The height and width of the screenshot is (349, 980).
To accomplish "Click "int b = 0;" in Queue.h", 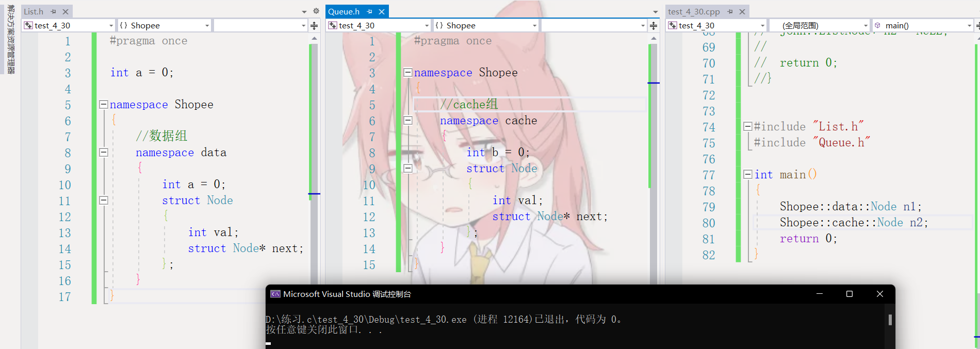I will coord(498,153).
